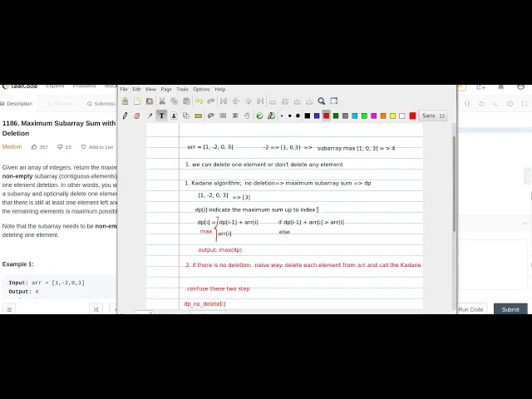Click Add to List on LeetCode

pyautogui.click(x=97, y=147)
